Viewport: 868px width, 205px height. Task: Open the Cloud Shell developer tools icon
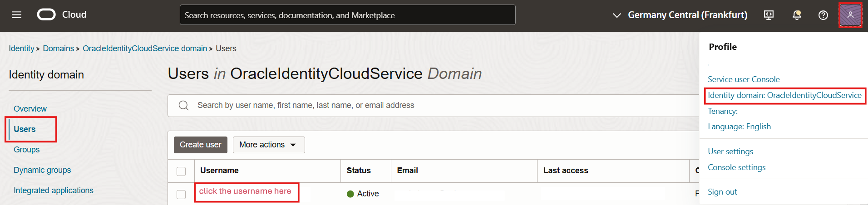point(769,15)
